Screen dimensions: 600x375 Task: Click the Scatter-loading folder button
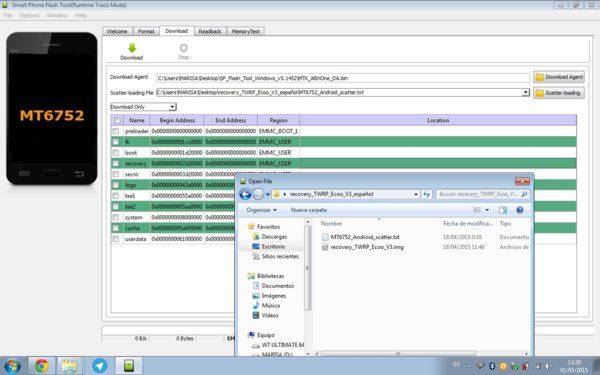click(559, 93)
